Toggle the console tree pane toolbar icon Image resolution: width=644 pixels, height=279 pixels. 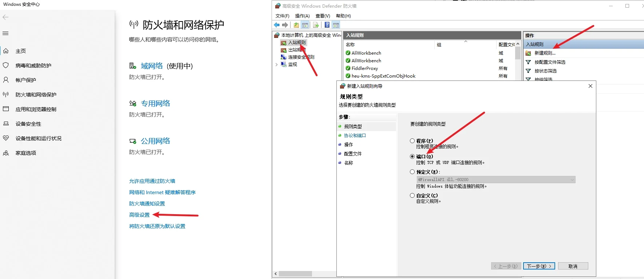click(305, 25)
